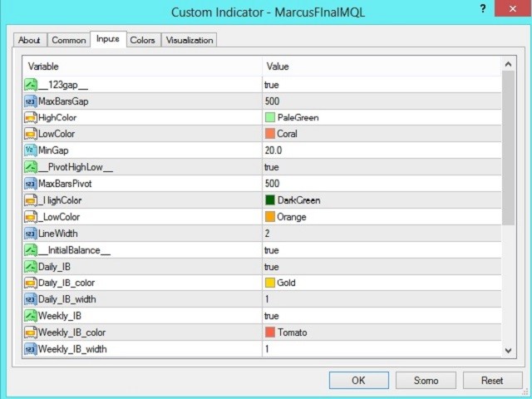Open the About tab
The width and height of the screenshot is (532, 399).
pos(29,40)
